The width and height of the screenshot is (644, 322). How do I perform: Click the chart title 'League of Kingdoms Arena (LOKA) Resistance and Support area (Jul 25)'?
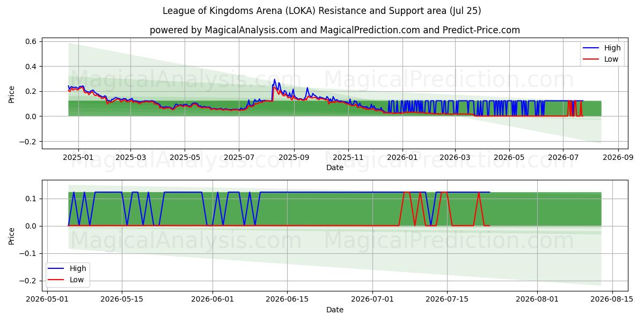pyautogui.click(x=322, y=11)
